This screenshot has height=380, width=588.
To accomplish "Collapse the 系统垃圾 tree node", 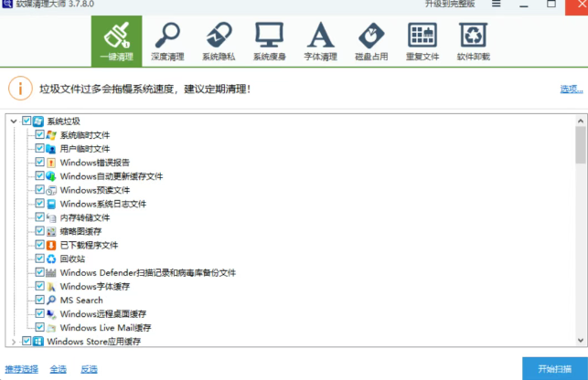I will click(x=14, y=121).
